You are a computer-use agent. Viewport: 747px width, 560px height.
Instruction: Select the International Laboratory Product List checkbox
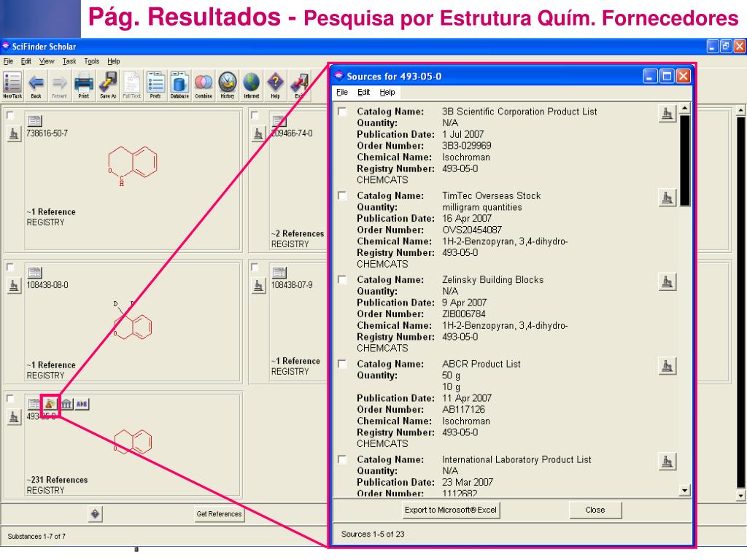click(342, 459)
